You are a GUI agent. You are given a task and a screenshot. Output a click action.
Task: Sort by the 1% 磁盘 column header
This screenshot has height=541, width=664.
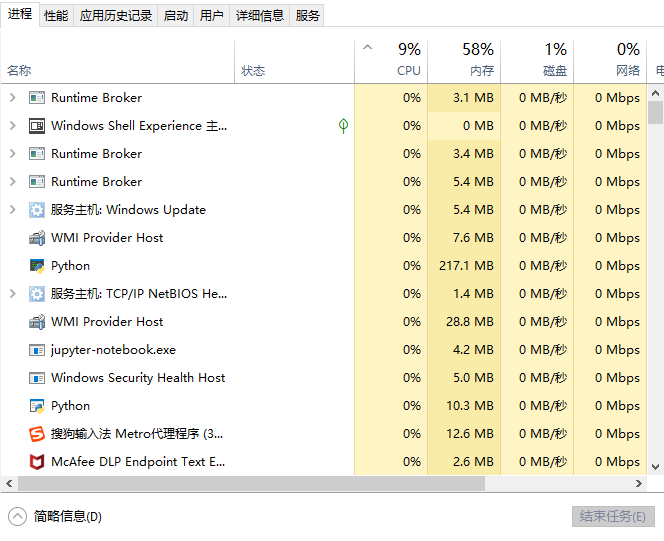click(x=537, y=62)
